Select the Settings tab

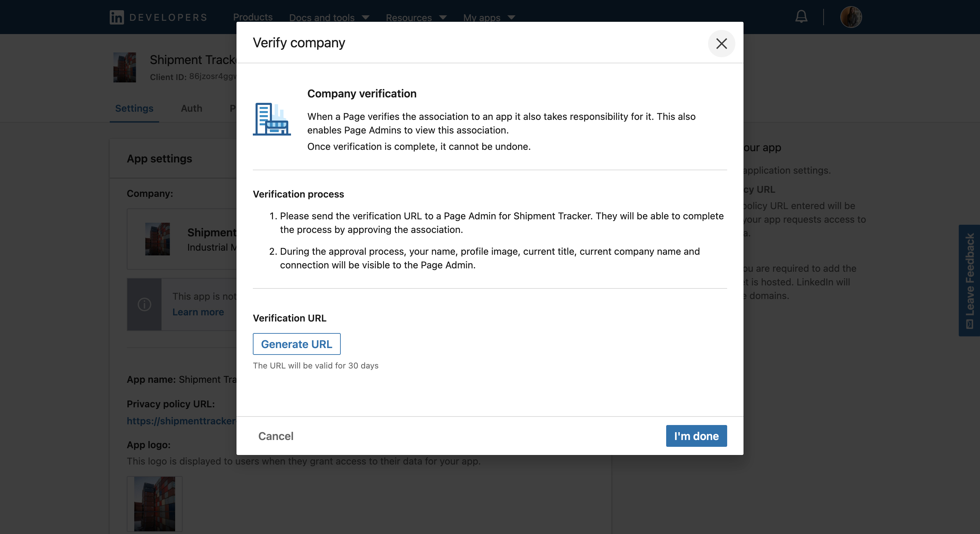[x=134, y=108]
